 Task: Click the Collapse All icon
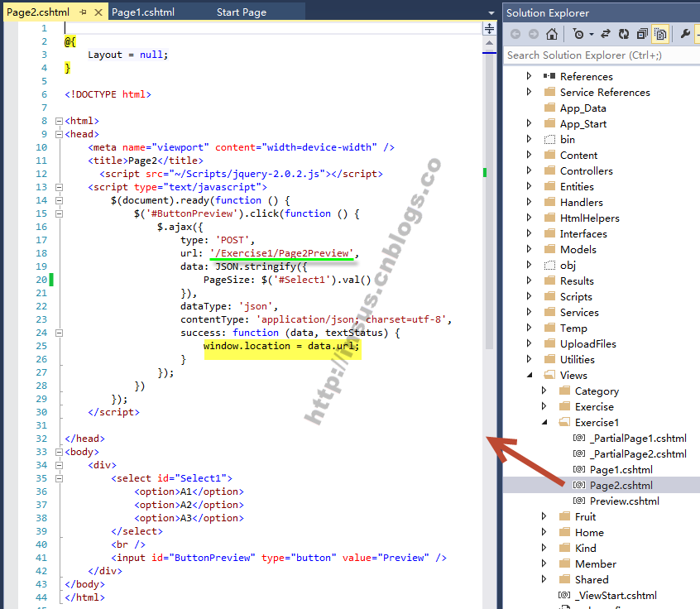[x=642, y=34]
